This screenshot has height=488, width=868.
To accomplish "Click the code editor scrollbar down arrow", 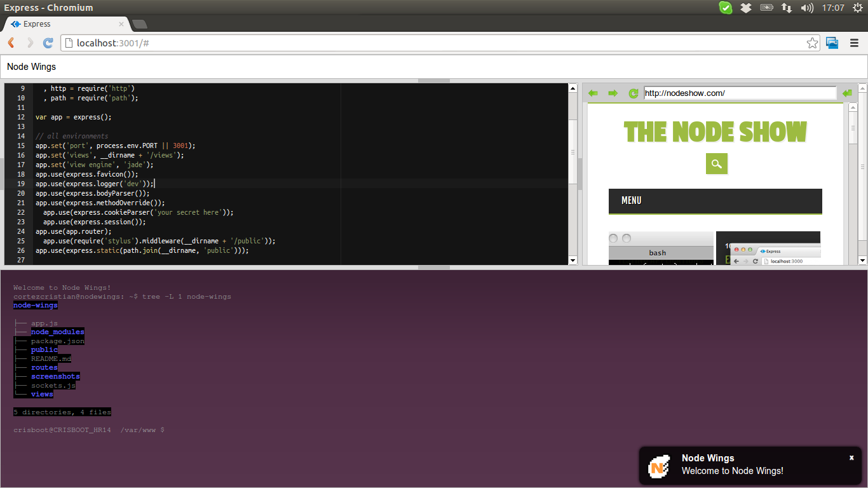I will (573, 261).
